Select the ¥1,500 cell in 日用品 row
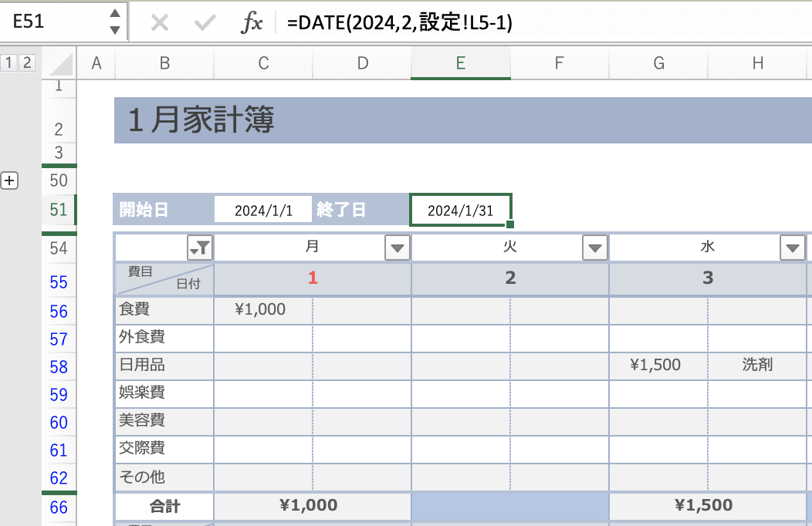Image resolution: width=812 pixels, height=526 pixels. click(x=658, y=365)
